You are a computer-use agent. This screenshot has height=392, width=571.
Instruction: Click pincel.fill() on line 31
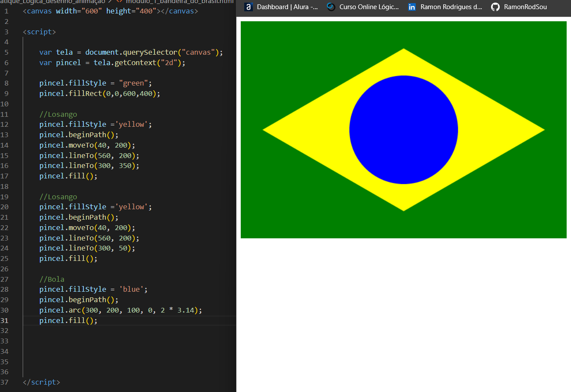tap(68, 320)
